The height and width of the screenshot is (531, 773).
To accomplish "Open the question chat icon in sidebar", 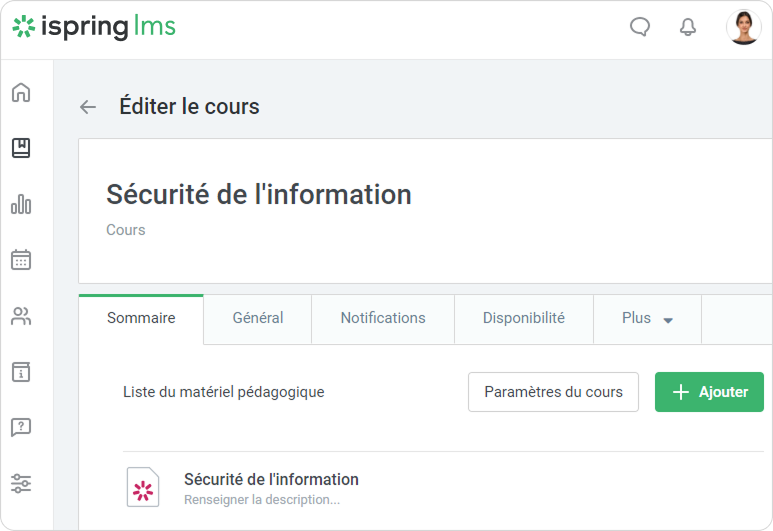I will tap(21, 428).
